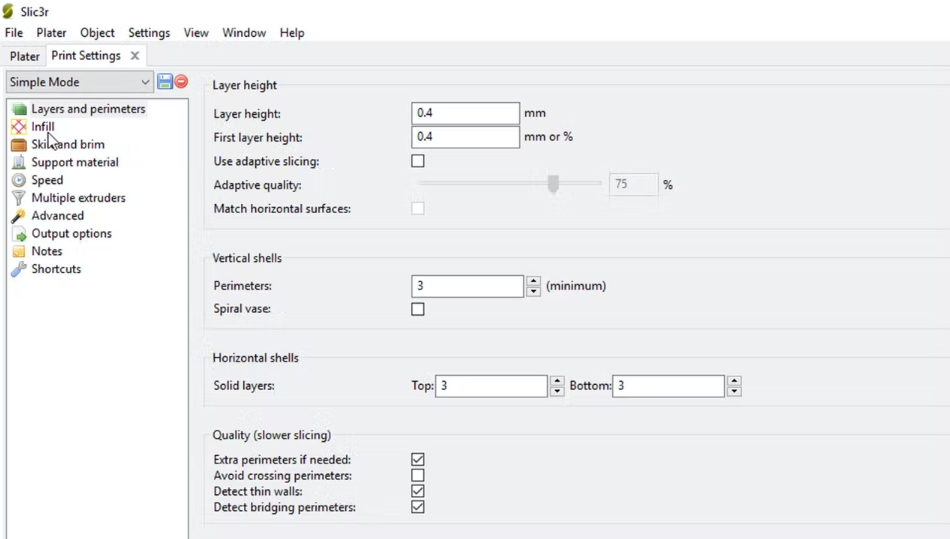Open the Help menu
Image resolution: width=950 pixels, height=539 pixels.
pos(292,33)
